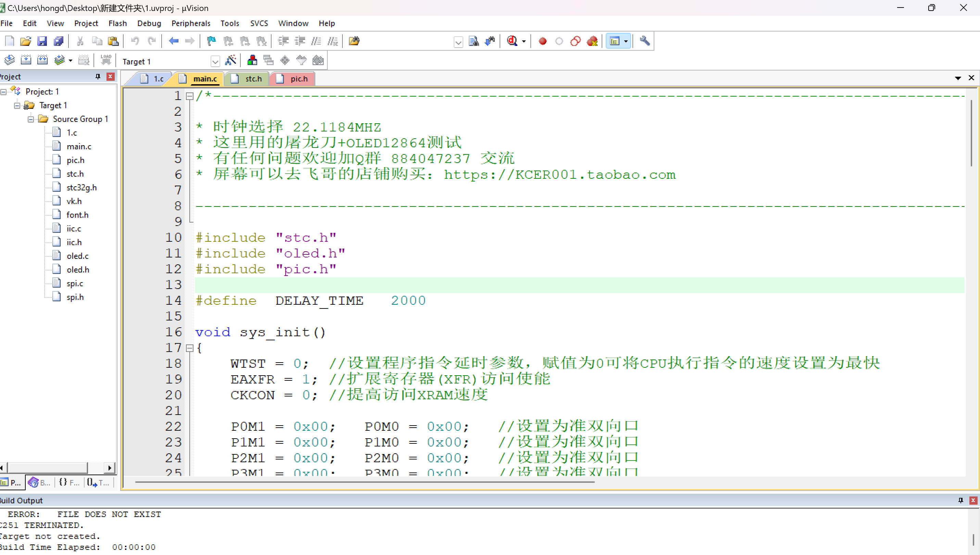The image size is (980, 555).
Task: Start the debug session magnifier icon
Action: pyautogui.click(x=512, y=41)
